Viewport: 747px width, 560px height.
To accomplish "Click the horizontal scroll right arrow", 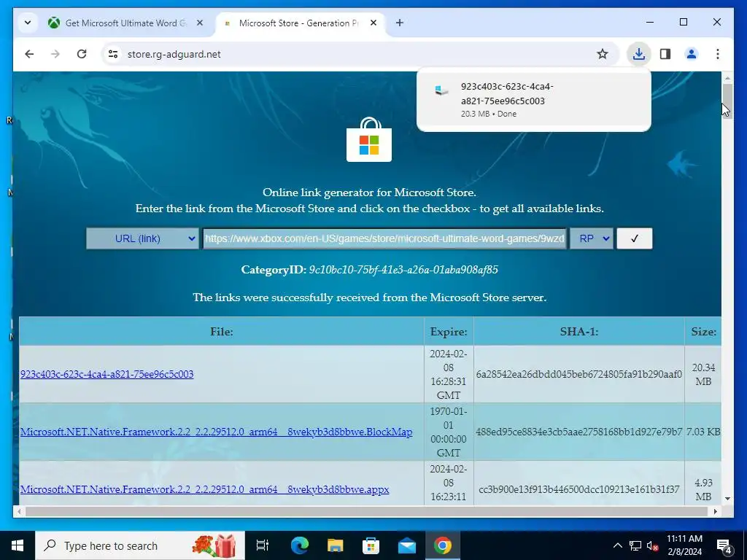I will pos(715,511).
